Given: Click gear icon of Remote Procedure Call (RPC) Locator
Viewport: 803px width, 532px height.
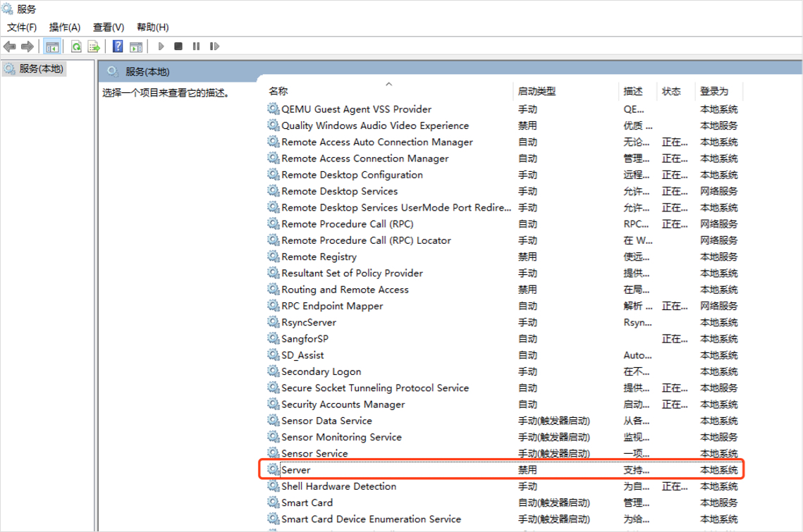Looking at the screenshot, I should click(x=274, y=240).
